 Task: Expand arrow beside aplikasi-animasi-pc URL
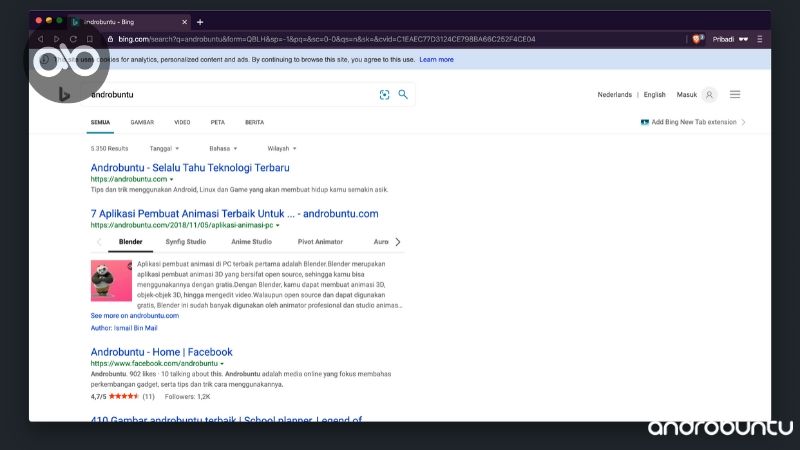pos(278,226)
